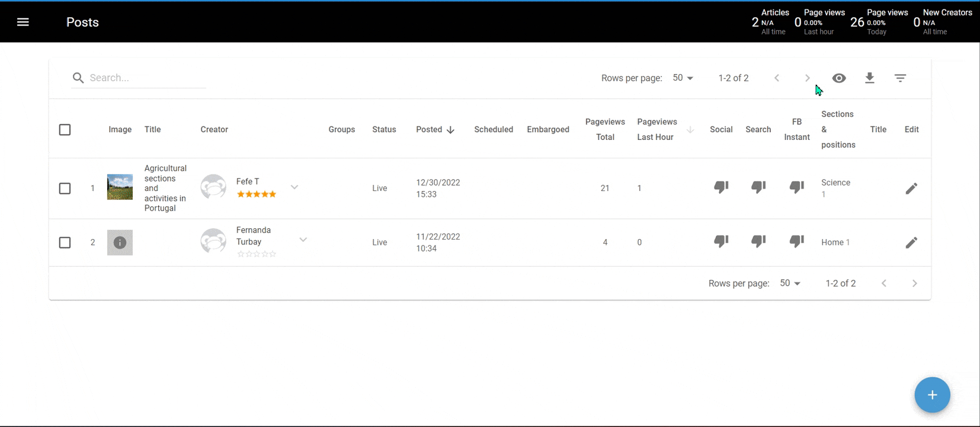980x427 pixels.
Task: Edit the Agricultural sections post with pencil
Action: pos(911,189)
